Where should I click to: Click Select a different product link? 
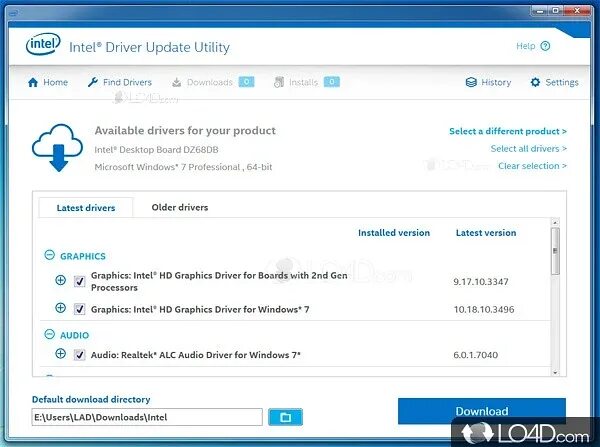click(x=508, y=131)
